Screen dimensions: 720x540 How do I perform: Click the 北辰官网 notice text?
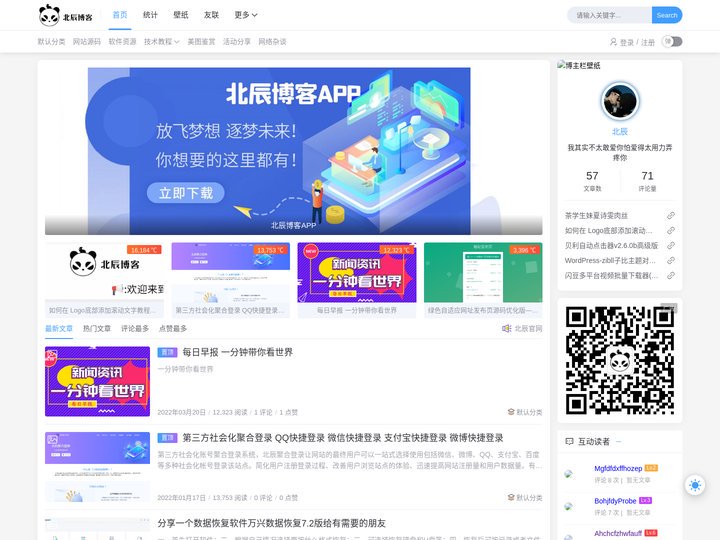(x=528, y=329)
